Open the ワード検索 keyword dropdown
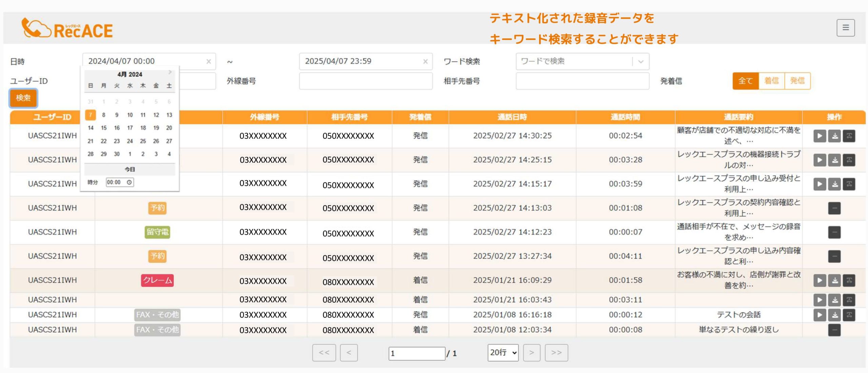The height and width of the screenshot is (373, 868). 640,61
